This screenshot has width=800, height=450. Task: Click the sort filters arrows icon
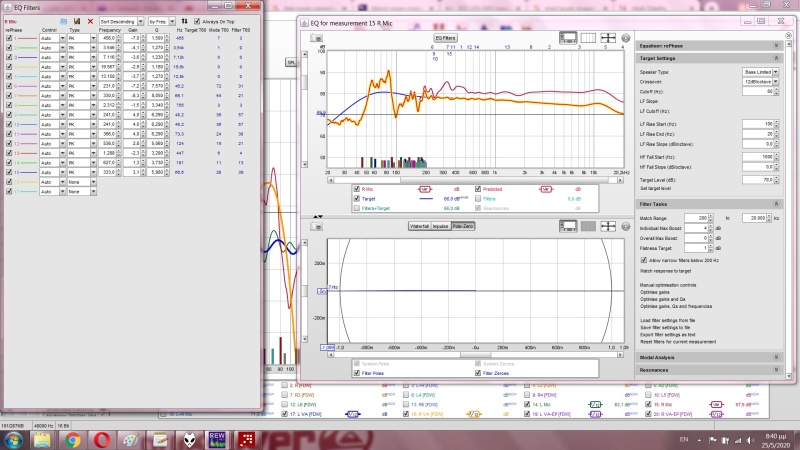click(185, 20)
